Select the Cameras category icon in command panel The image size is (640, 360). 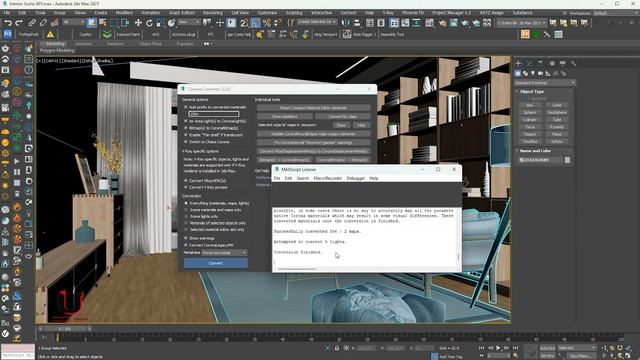[x=540, y=73]
